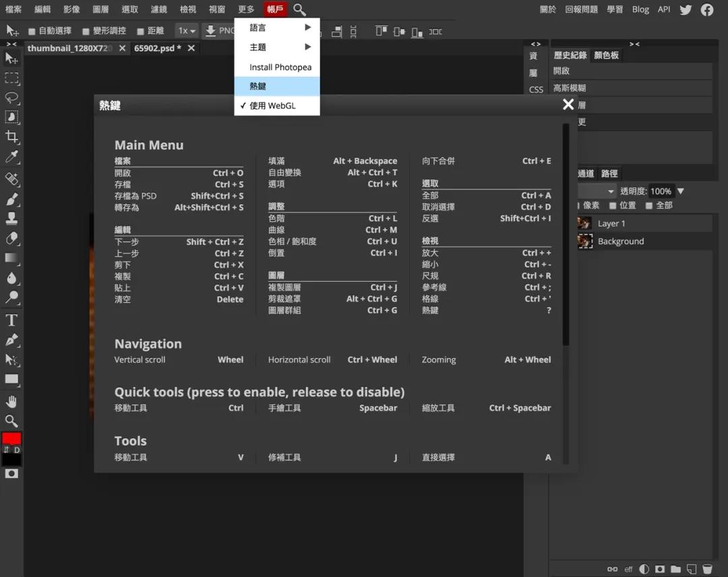Open the 濾鏡 menu
The image size is (728, 577).
coord(159,9)
